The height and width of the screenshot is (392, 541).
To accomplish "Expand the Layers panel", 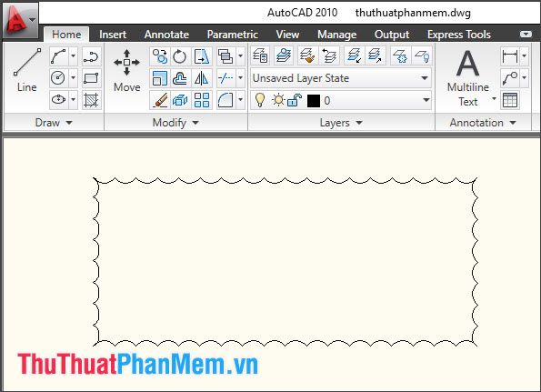I will click(341, 123).
